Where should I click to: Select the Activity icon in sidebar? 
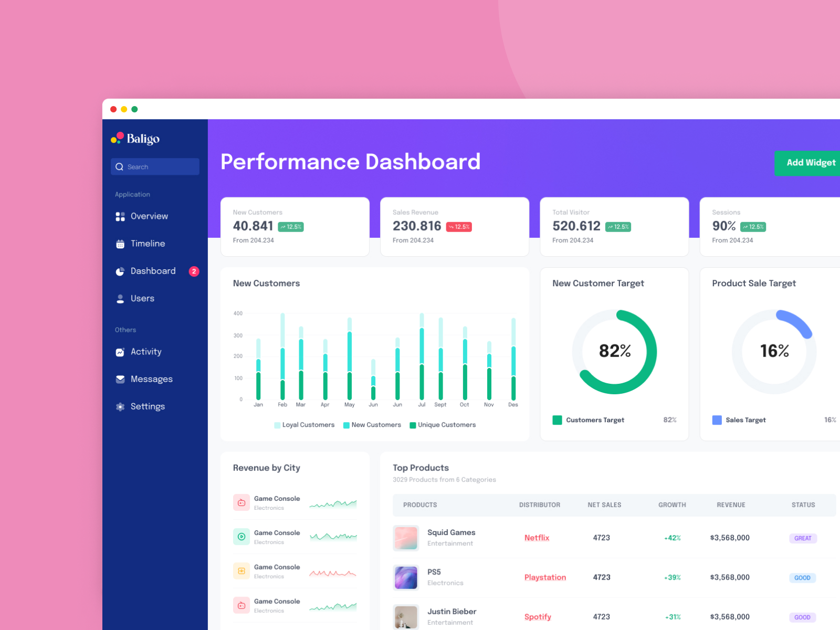point(120,352)
